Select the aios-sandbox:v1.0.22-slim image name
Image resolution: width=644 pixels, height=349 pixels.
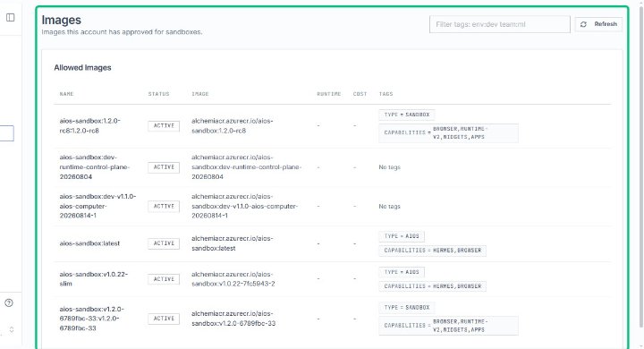94,278
